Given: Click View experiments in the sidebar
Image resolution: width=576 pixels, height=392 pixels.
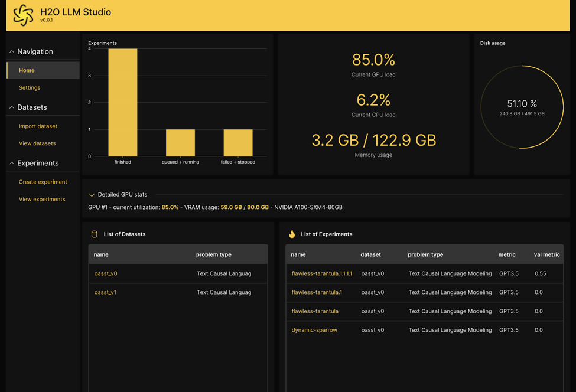Looking at the screenshot, I should pyautogui.click(x=42, y=199).
